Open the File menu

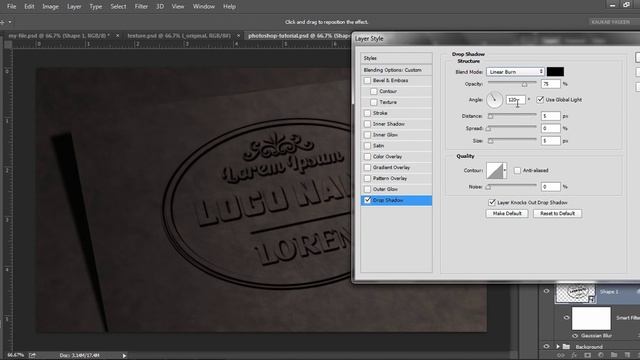click(11, 7)
